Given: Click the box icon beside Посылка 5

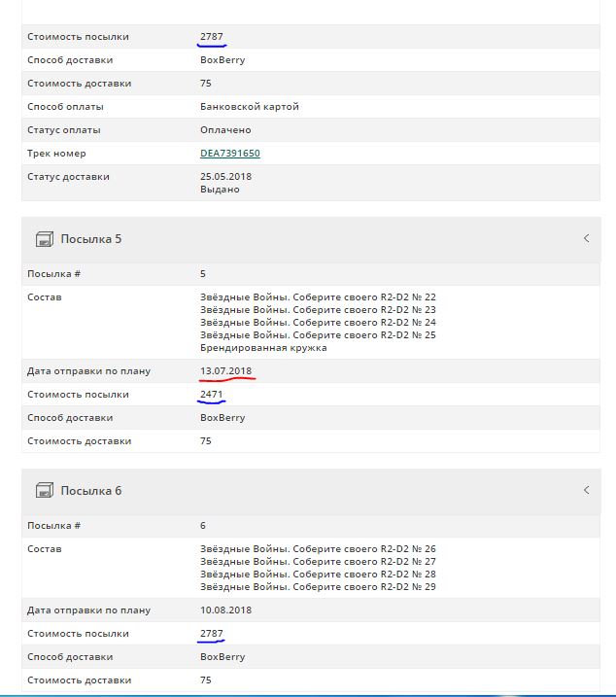Looking at the screenshot, I should click(45, 239).
